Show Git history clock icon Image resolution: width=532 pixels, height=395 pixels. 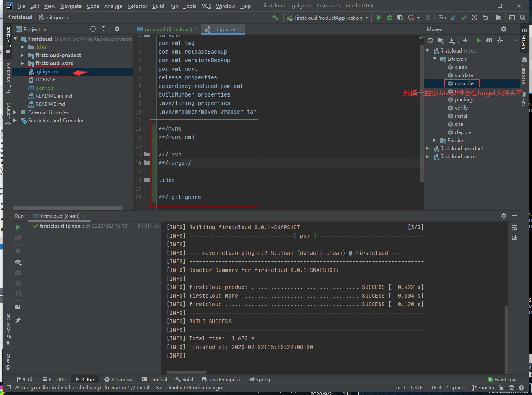(475, 18)
